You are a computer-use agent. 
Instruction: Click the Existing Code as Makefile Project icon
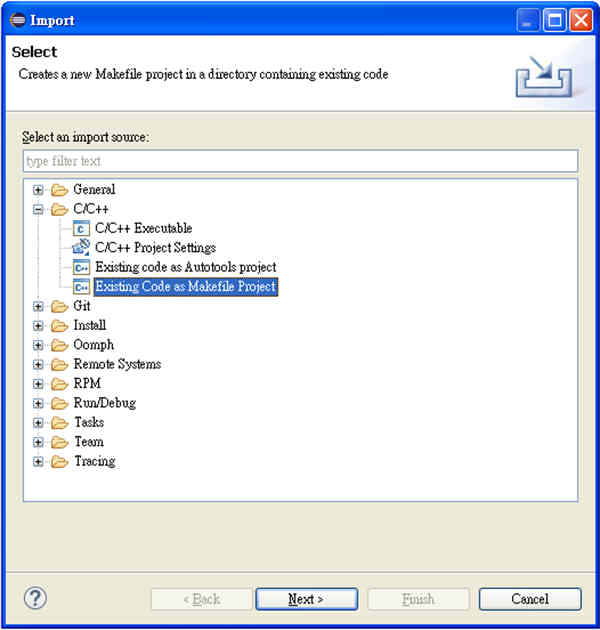tap(81, 286)
